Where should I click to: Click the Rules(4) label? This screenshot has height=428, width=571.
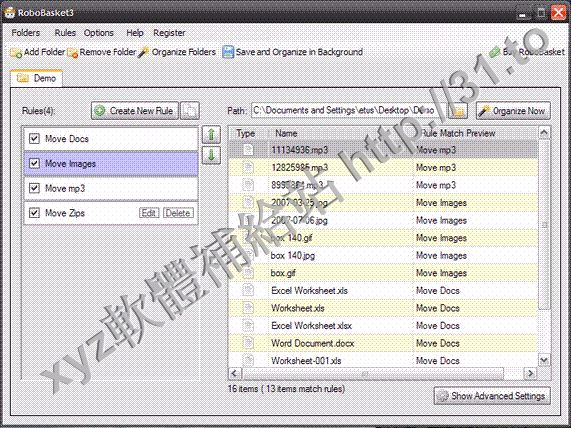38,111
